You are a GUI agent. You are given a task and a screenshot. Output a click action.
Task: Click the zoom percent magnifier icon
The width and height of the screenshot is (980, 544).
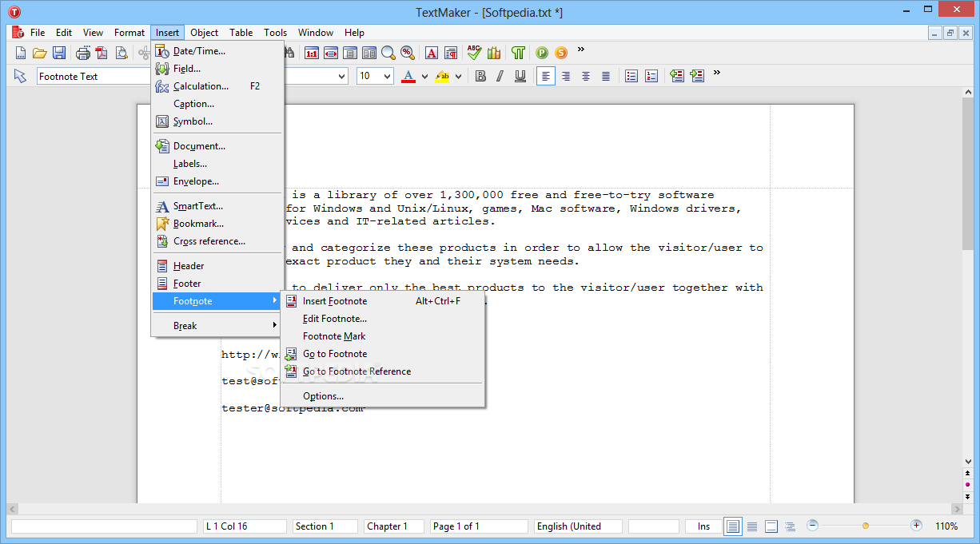tap(408, 54)
